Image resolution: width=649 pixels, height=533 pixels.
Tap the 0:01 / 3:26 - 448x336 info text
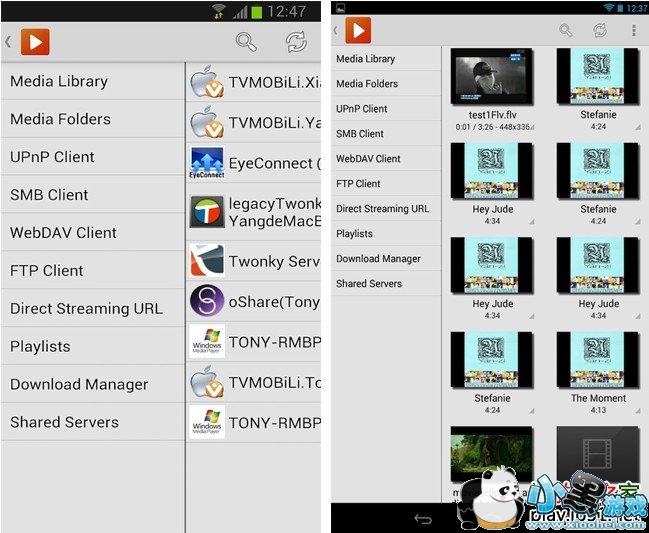coord(492,127)
